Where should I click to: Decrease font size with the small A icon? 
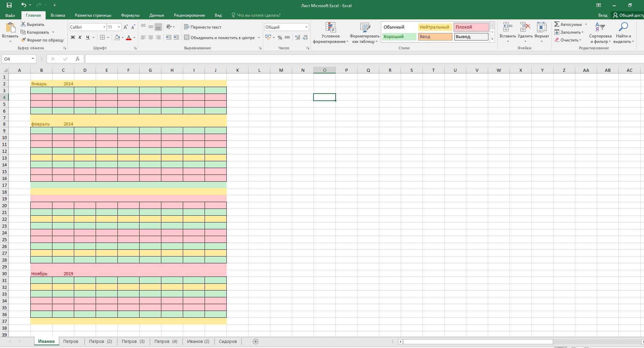[133, 27]
